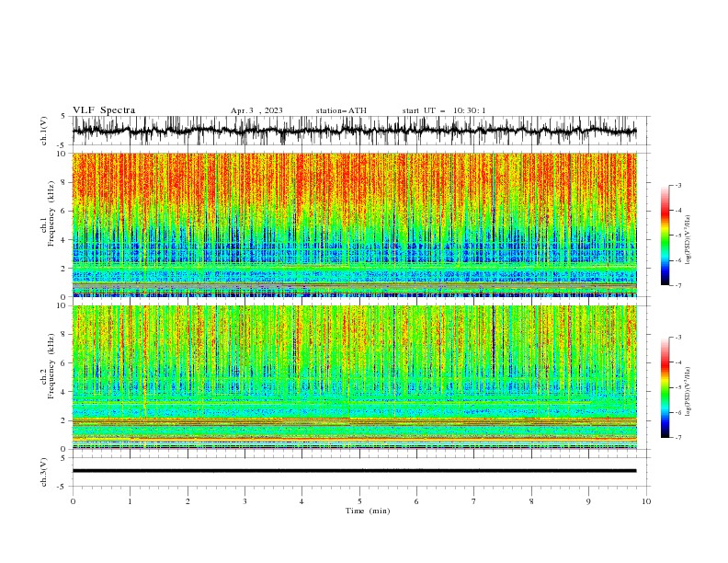Click the "-3" tick on ch.2 color bar

(x=678, y=338)
